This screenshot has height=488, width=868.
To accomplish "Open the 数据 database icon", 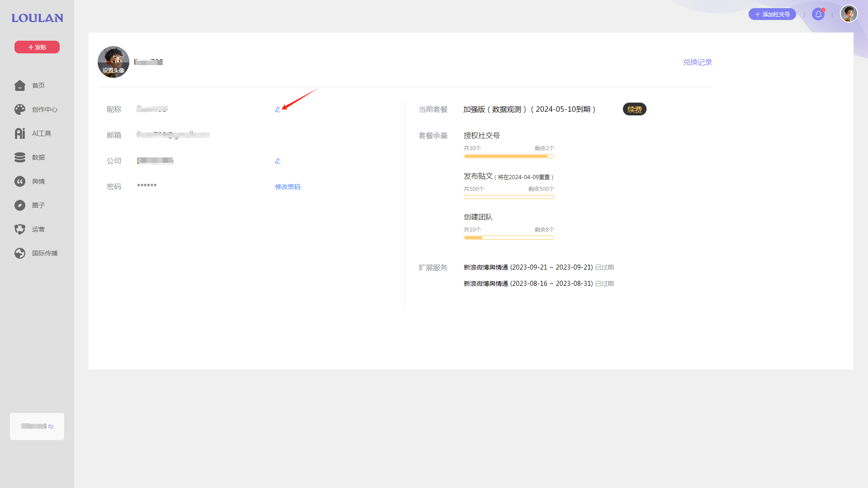I will [x=20, y=157].
